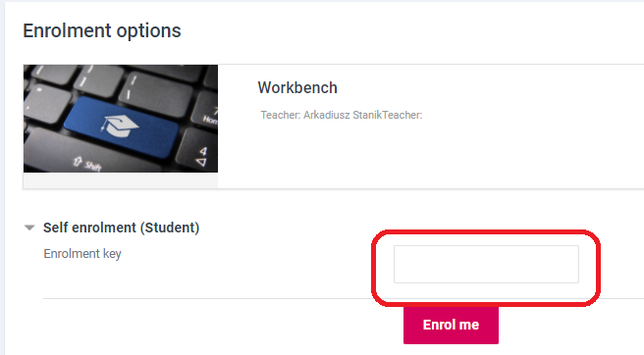Image resolution: width=644 pixels, height=355 pixels.
Task: Open teacher Arkadiusz Stanik's profile
Action: point(343,115)
